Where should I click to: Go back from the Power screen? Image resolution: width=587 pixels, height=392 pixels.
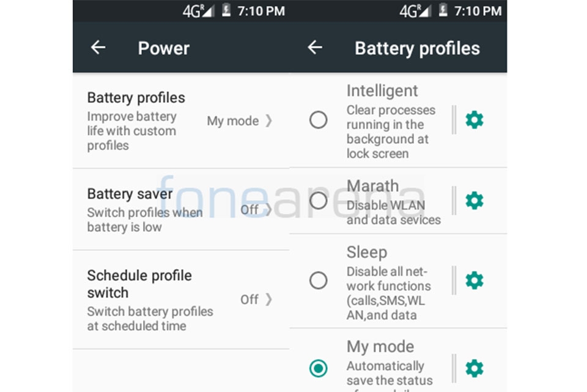point(98,48)
